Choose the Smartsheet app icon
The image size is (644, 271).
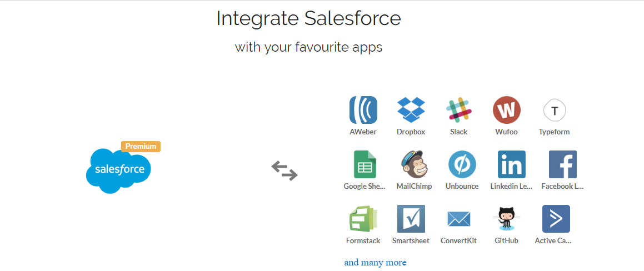pos(411,219)
